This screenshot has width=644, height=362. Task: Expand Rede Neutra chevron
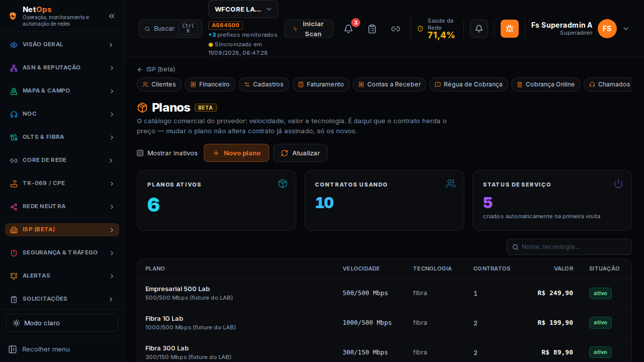point(111,207)
